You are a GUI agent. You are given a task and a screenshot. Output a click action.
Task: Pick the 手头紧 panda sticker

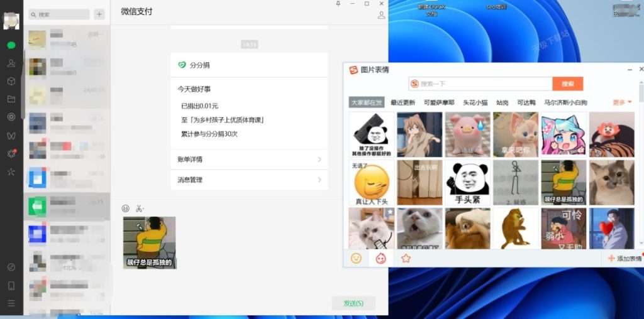[x=467, y=183]
